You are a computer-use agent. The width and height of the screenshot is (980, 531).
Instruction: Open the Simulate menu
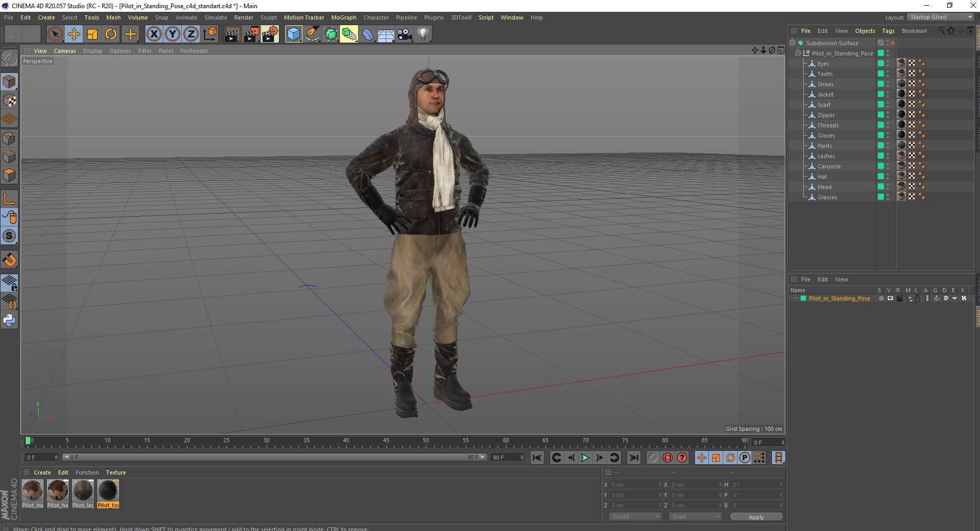pos(216,17)
